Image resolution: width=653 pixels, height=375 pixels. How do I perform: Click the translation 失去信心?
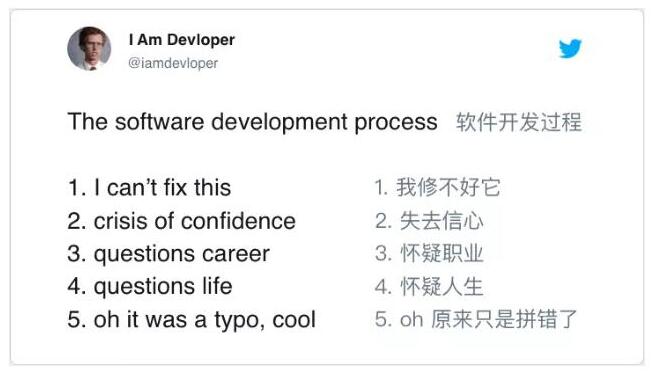(441, 220)
